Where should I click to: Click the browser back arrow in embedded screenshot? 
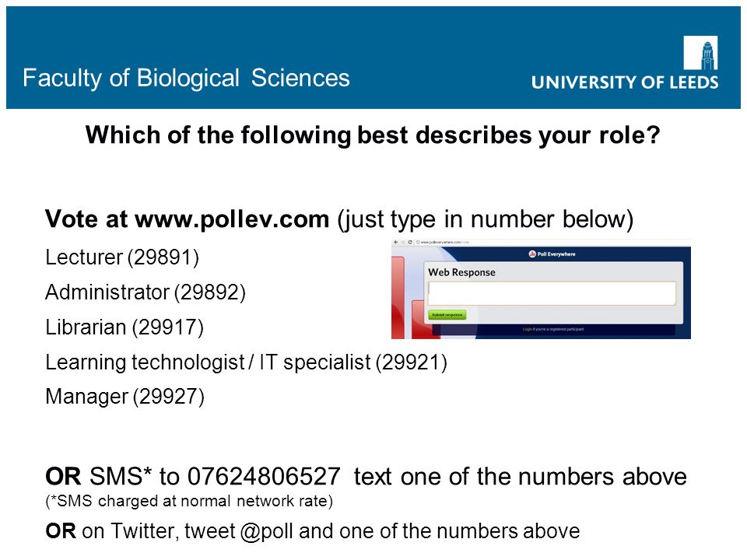click(395, 242)
